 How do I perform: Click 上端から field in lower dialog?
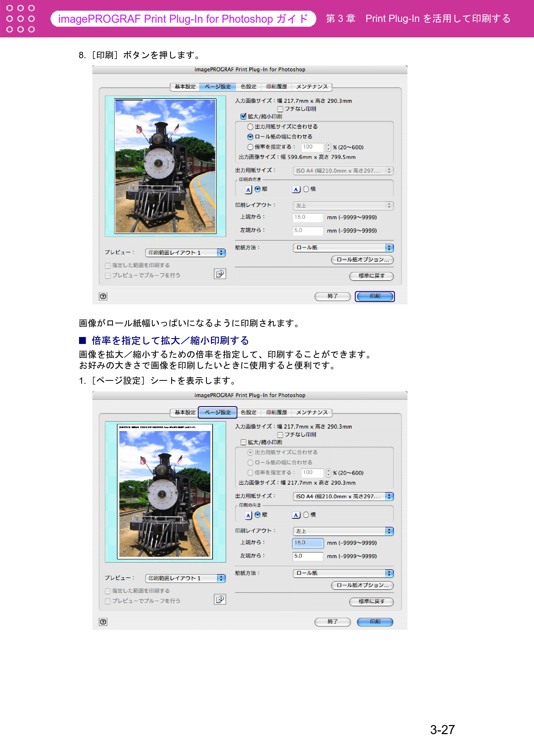(x=308, y=543)
